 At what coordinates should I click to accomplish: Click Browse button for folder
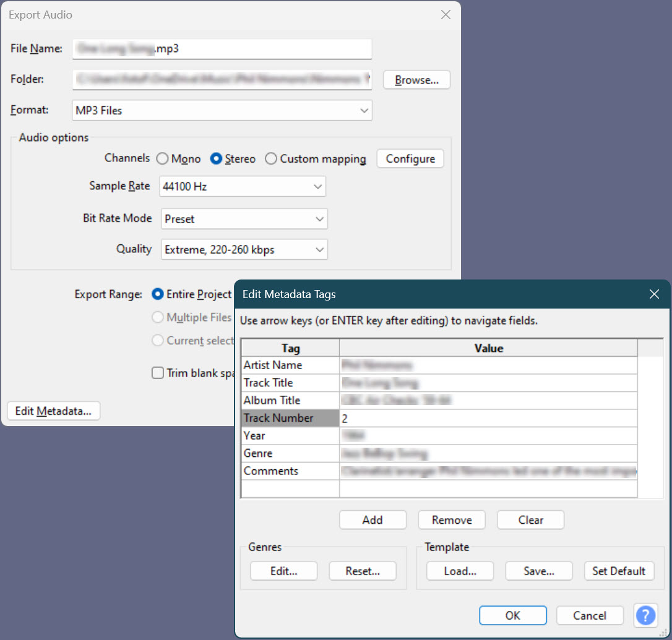coord(416,80)
